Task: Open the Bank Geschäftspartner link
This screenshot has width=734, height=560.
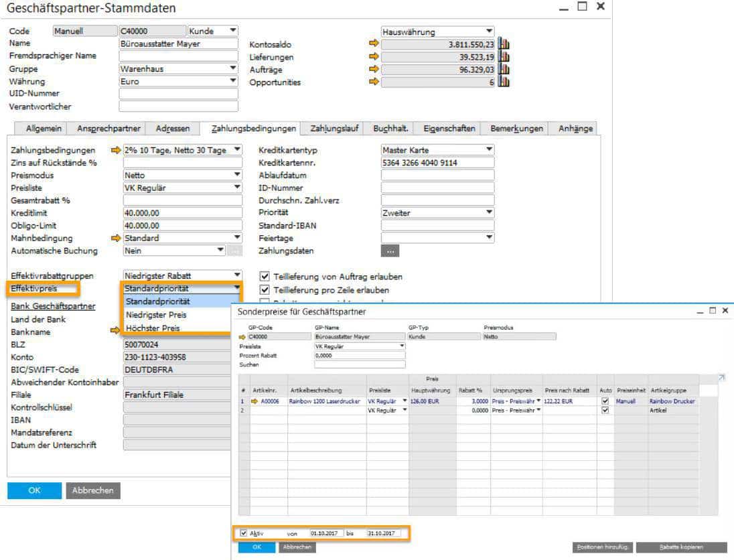Action: click(x=53, y=306)
